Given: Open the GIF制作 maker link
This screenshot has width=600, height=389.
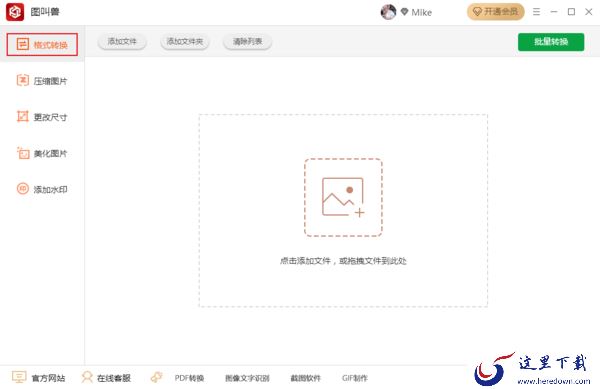Looking at the screenshot, I should (355, 378).
